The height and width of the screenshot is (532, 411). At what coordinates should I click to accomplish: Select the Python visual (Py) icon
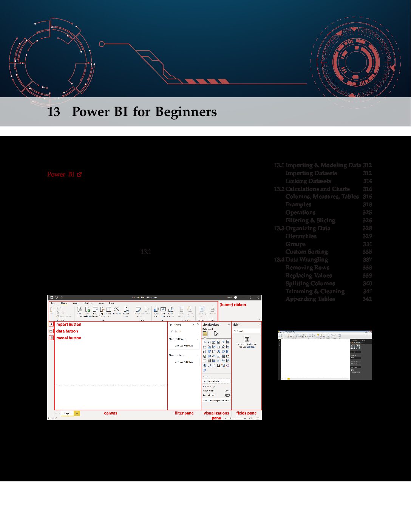click(223, 361)
